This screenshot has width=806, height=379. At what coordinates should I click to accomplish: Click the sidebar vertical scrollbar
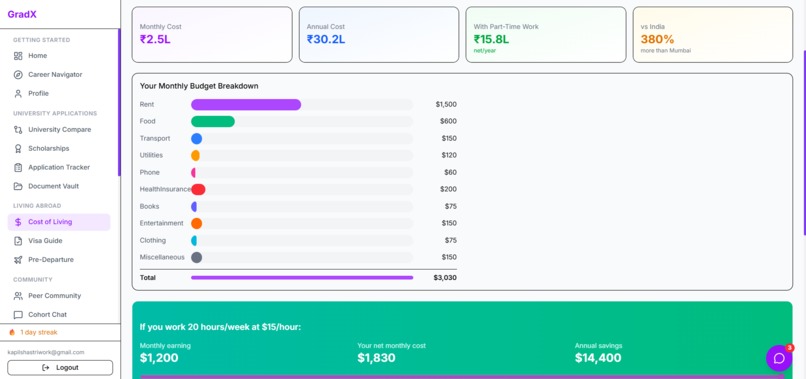click(x=119, y=103)
